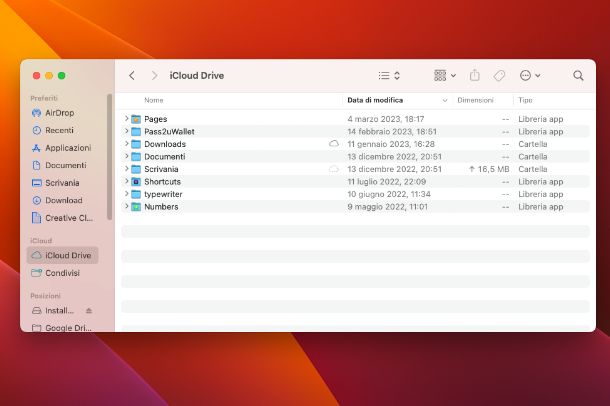Click date 10 giugno 2022, 11:34

pos(389,194)
